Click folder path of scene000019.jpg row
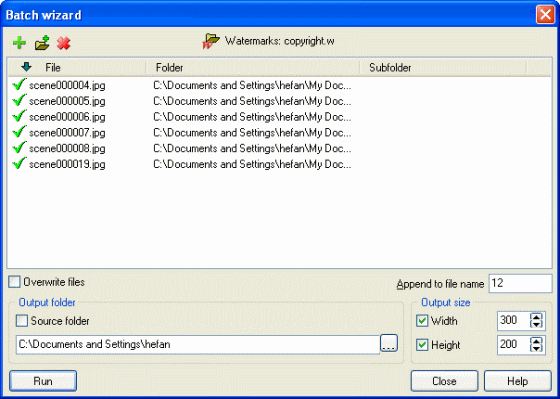Image resolution: width=560 pixels, height=399 pixels. [x=252, y=164]
